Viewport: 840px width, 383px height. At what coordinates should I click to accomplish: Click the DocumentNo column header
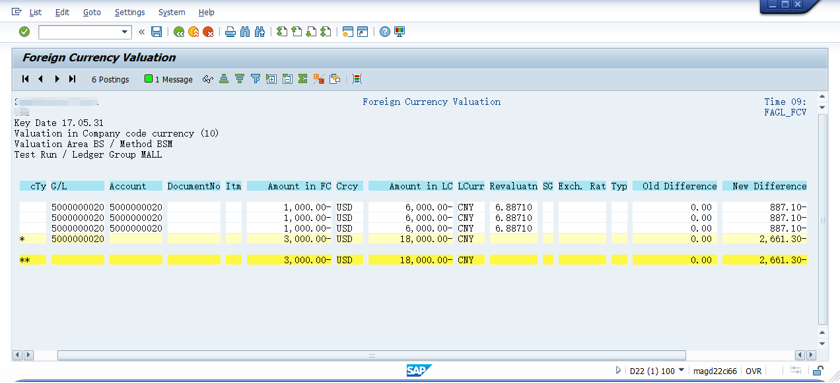[194, 186]
